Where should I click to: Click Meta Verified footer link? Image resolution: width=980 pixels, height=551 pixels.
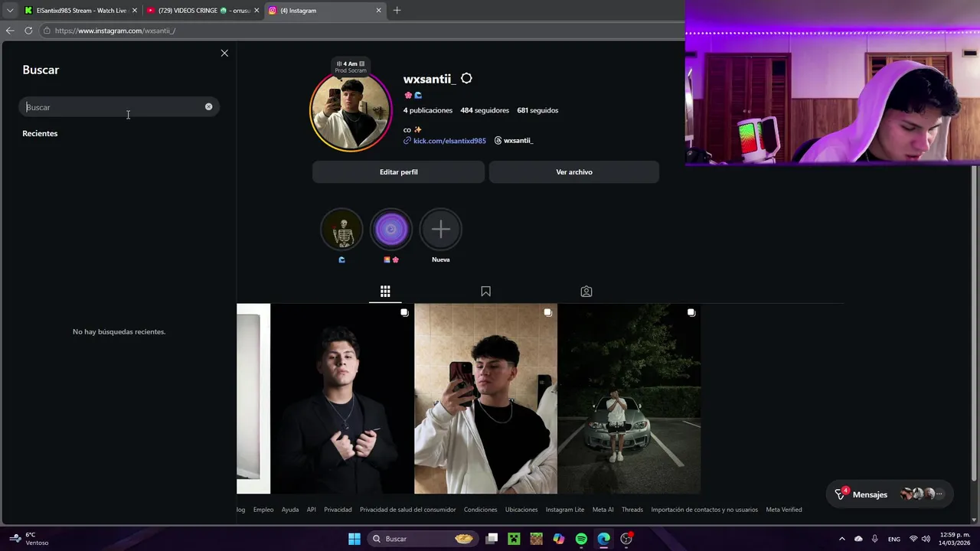click(x=784, y=510)
